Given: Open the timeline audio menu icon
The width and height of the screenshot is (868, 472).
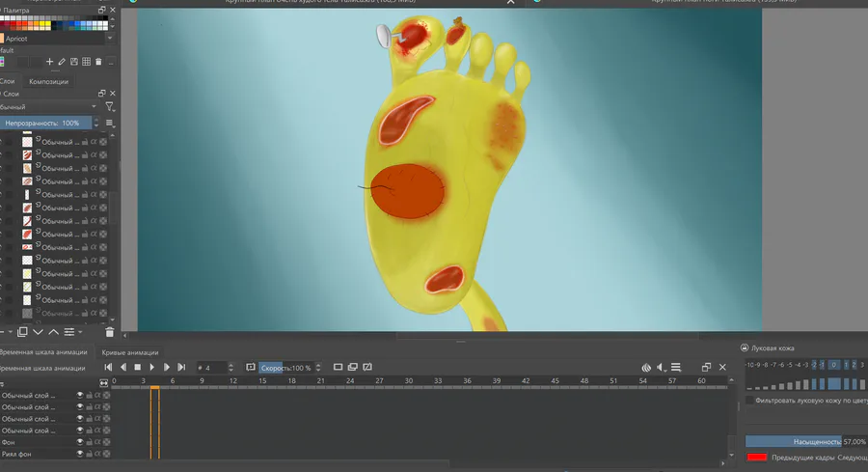Looking at the screenshot, I should (661, 368).
